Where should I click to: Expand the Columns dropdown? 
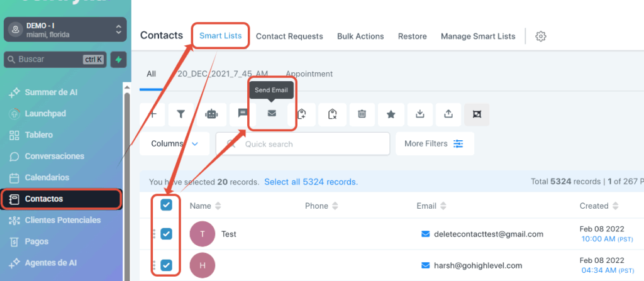175,144
